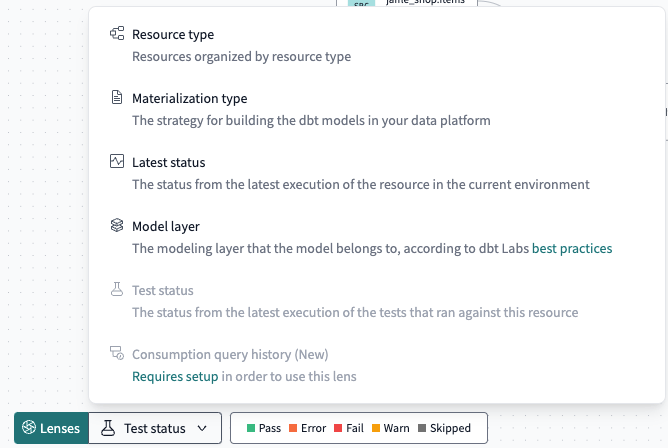Click the Model layer stack icon
668x448 pixels.
[117, 225]
